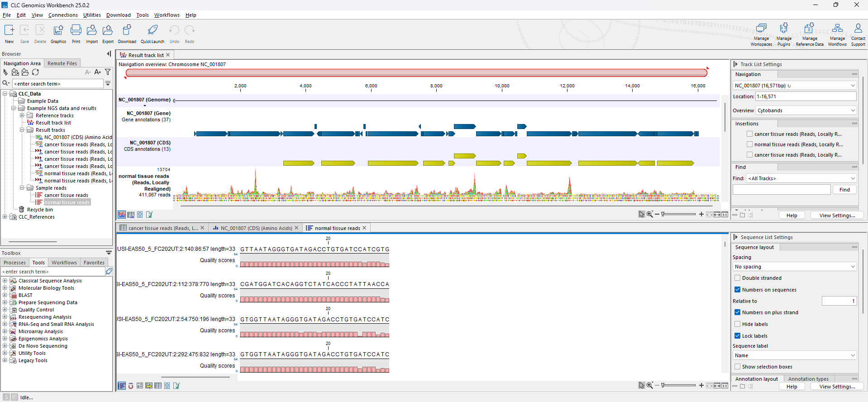Viewport: 868px width, 402px height.
Task: Toggle the Lock labels checkbox
Action: point(738,336)
